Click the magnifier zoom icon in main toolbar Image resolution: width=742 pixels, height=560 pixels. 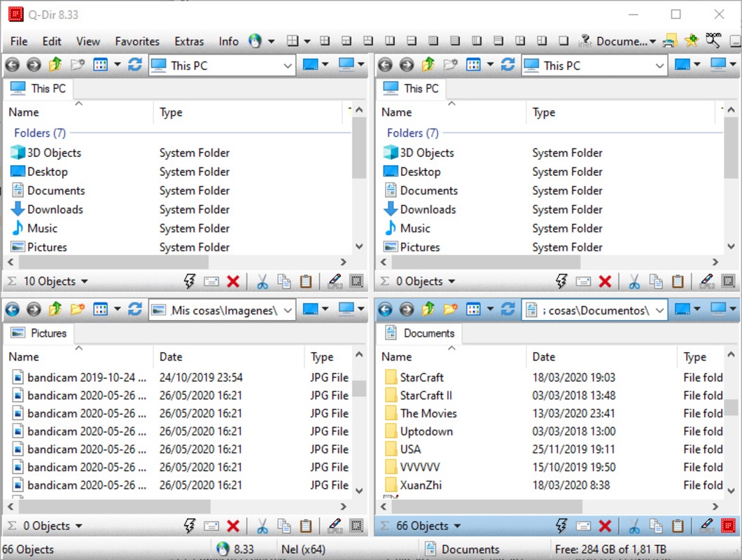coord(713,41)
